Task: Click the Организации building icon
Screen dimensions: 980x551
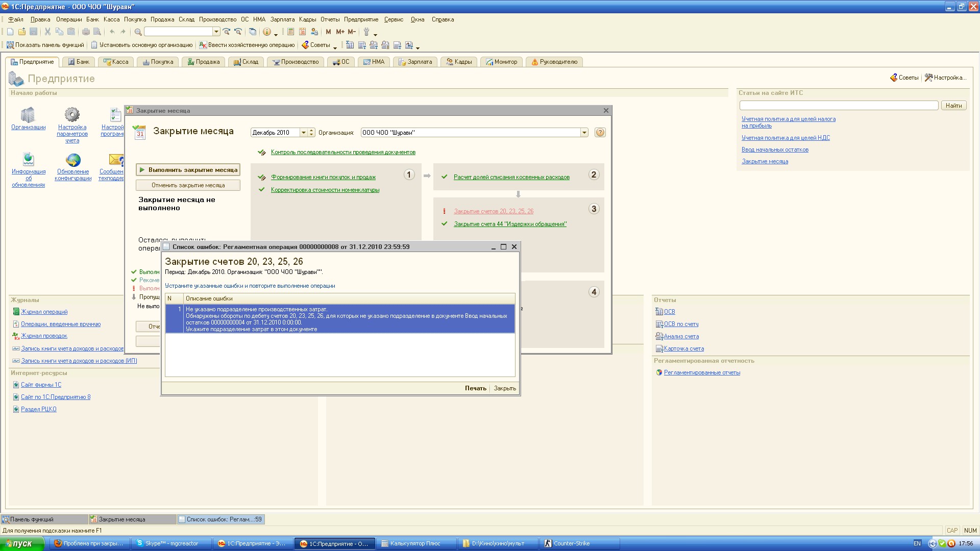Action: pyautogui.click(x=28, y=115)
